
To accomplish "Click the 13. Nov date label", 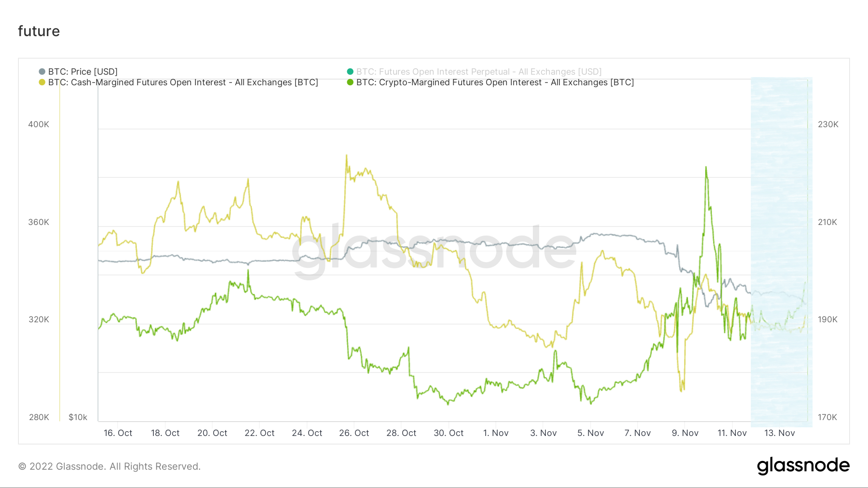I will [779, 433].
